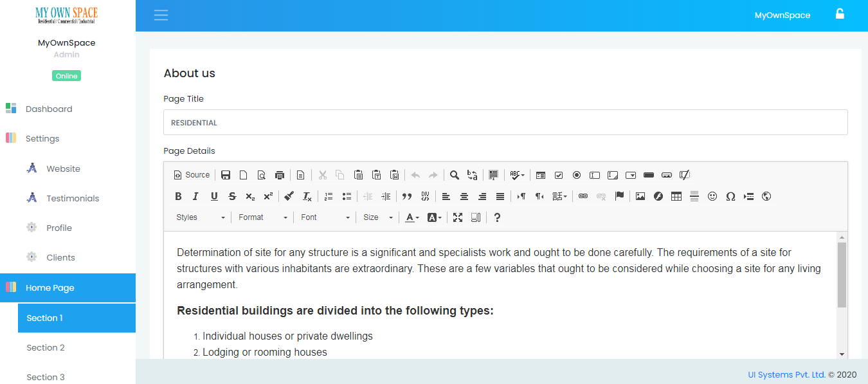Insert a checkbox form element
868x384 pixels.
pyautogui.click(x=558, y=175)
